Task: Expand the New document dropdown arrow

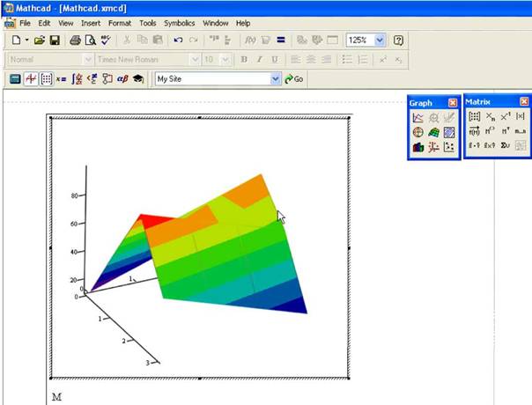Action: point(27,40)
